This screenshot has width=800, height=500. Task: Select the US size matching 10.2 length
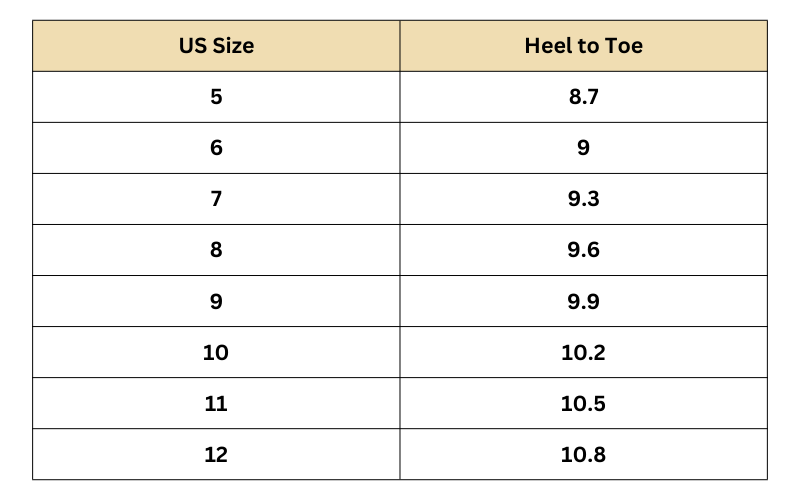tap(216, 352)
